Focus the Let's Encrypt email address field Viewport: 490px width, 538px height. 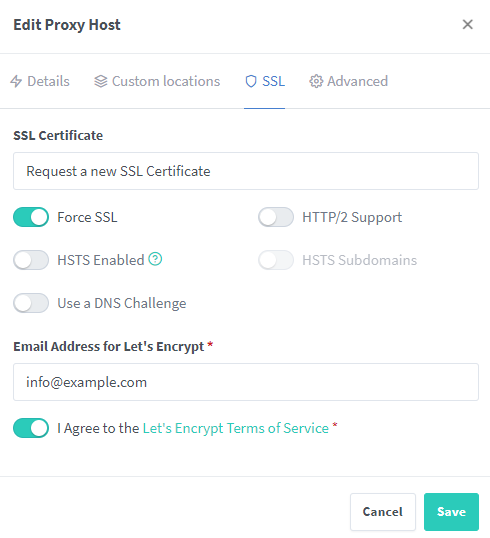pyautogui.click(x=246, y=382)
